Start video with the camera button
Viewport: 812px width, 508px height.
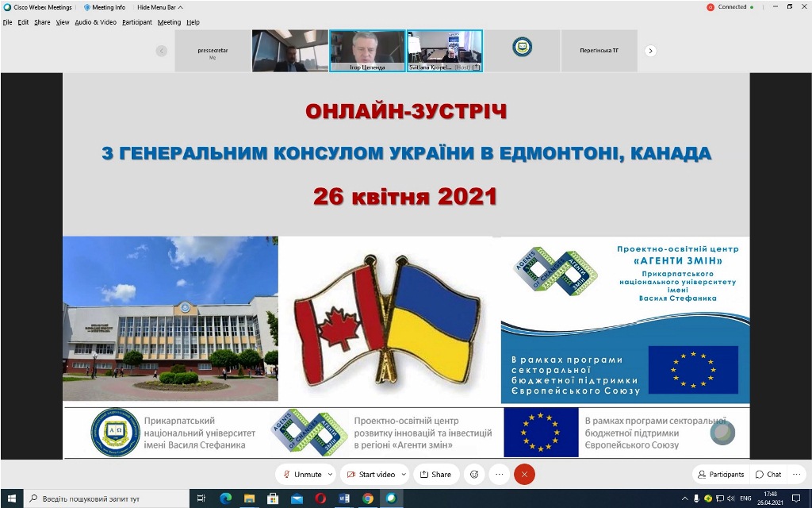tap(370, 474)
